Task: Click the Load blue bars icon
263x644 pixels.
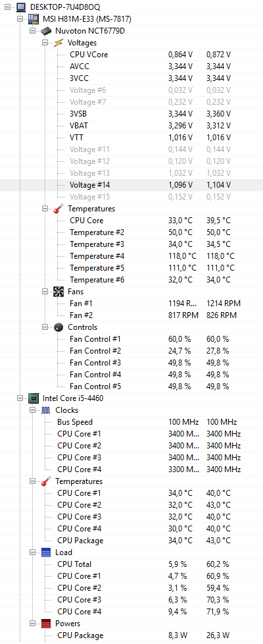Action: [47, 552]
